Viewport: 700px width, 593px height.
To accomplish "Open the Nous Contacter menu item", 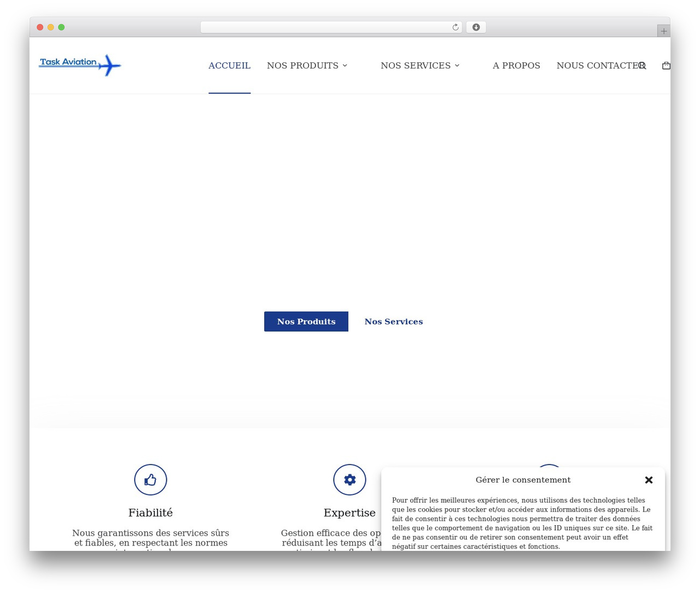I will coord(600,66).
